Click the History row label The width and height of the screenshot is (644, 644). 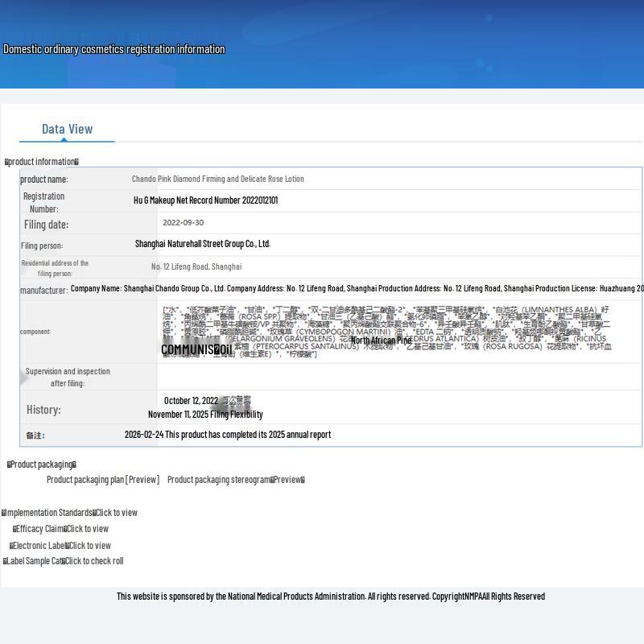tap(43, 410)
